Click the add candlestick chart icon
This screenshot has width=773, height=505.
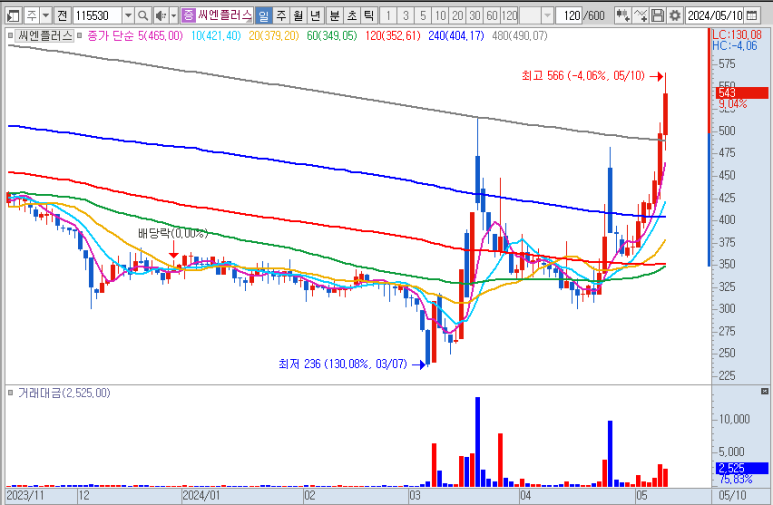[623, 16]
